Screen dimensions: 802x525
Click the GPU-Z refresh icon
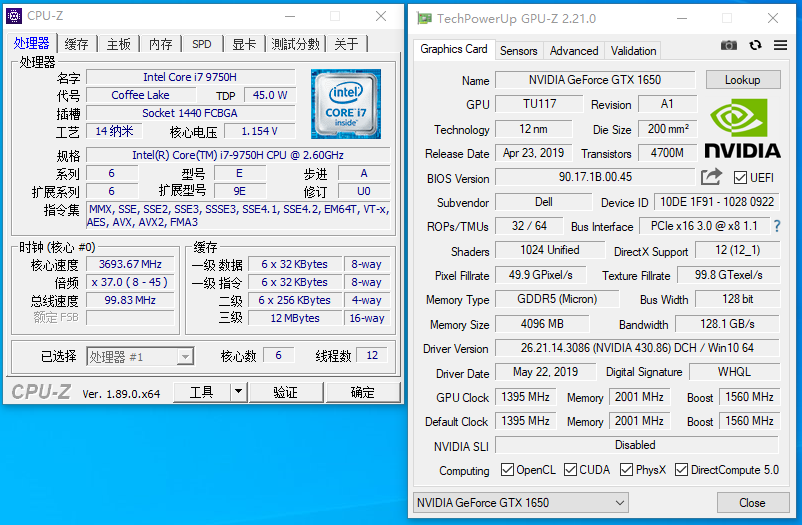[x=755, y=46]
